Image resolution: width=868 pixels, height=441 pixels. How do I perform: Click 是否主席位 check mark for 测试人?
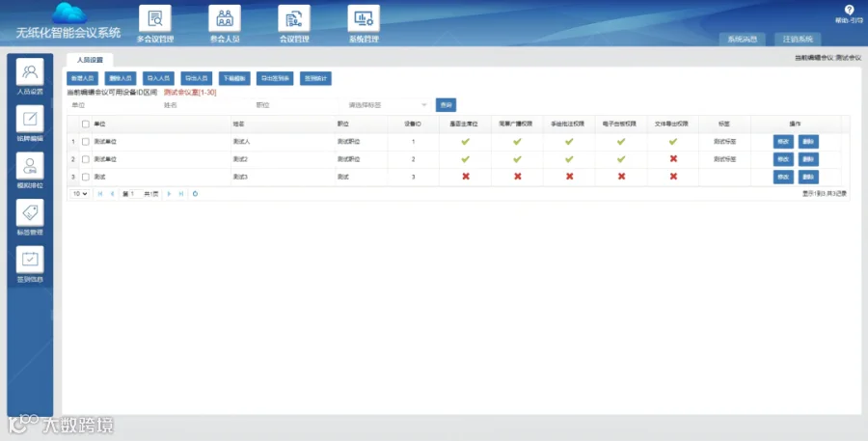466,142
